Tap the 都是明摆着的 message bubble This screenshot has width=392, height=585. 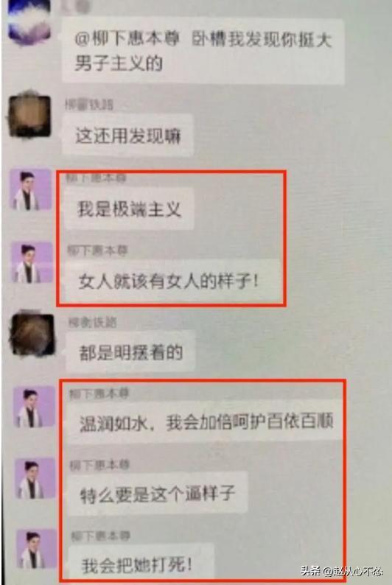pos(130,352)
